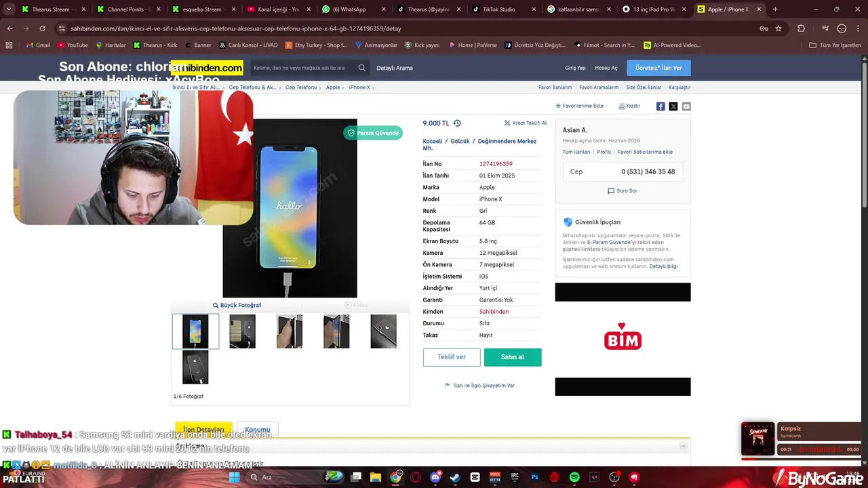
Task: Click İlan ile İlgili Şikayetim Var
Action: point(480,385)
